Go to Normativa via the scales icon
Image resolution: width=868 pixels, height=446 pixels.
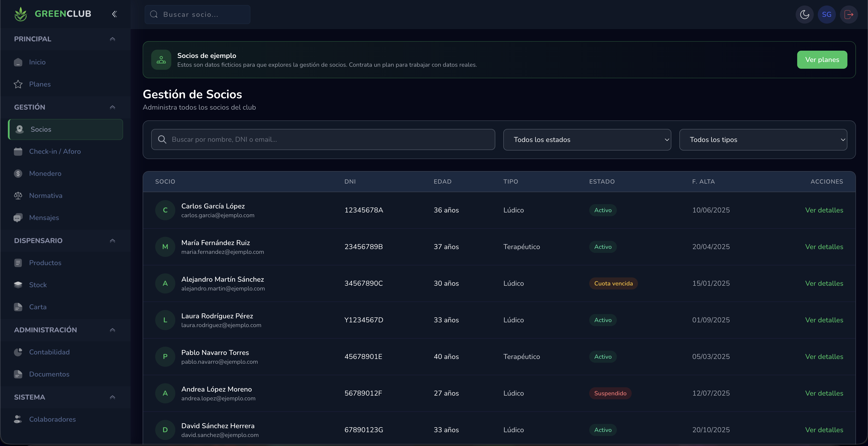(18, 196)
